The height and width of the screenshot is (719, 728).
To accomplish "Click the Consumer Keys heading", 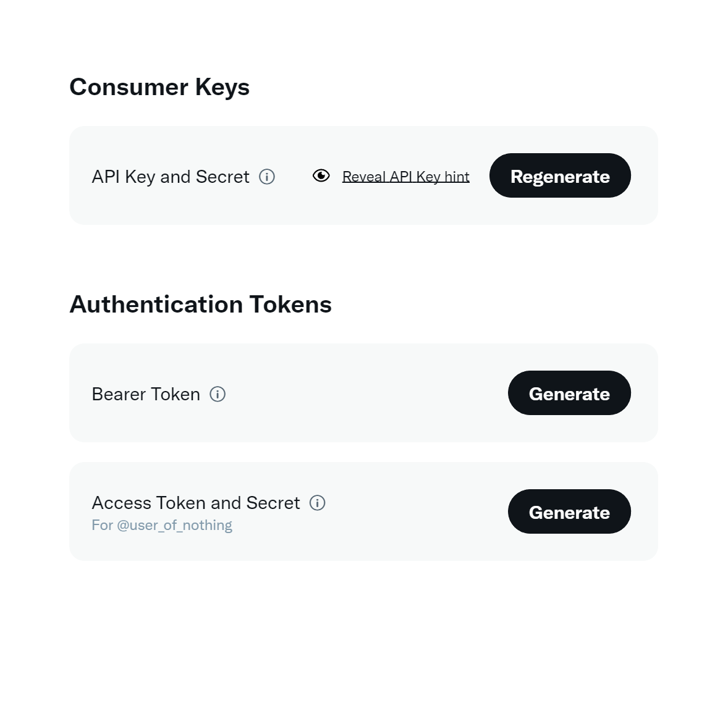I will [159, 87].
